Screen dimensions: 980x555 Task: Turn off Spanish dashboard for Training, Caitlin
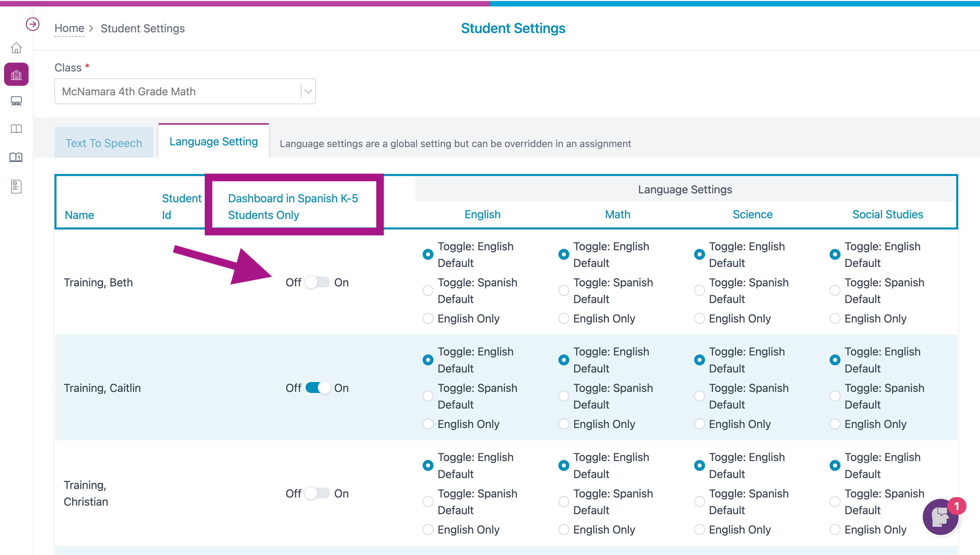pos(317,388)
